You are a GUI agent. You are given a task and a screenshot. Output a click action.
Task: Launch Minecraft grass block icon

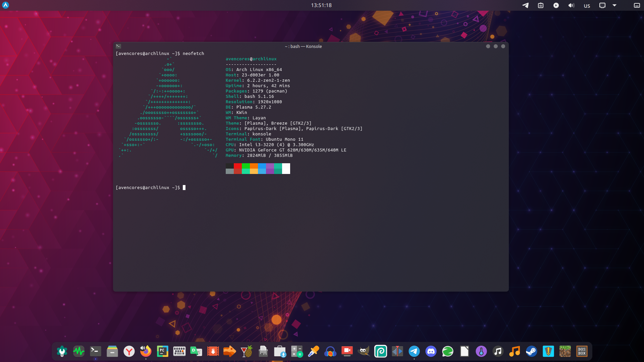tap(565, 351)
